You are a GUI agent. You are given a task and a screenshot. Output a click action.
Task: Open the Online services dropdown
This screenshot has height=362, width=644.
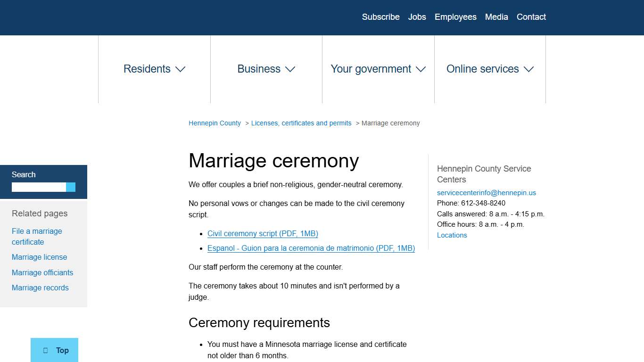point(528,69)
